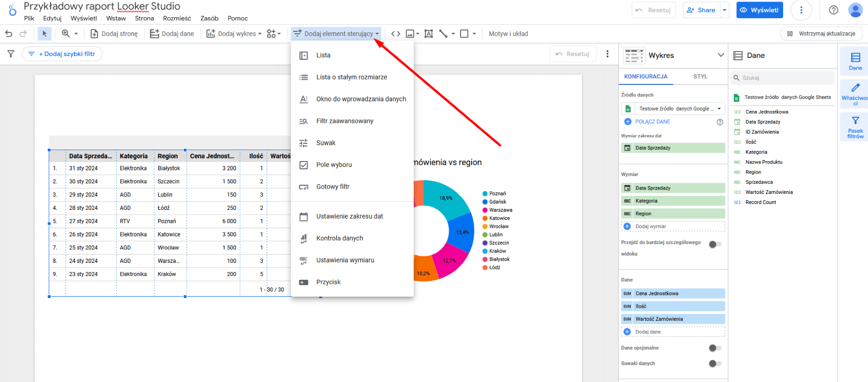Screen dimensions: 868x382
Task: Open the help question mark icon
Action: (x=833, y=10)
